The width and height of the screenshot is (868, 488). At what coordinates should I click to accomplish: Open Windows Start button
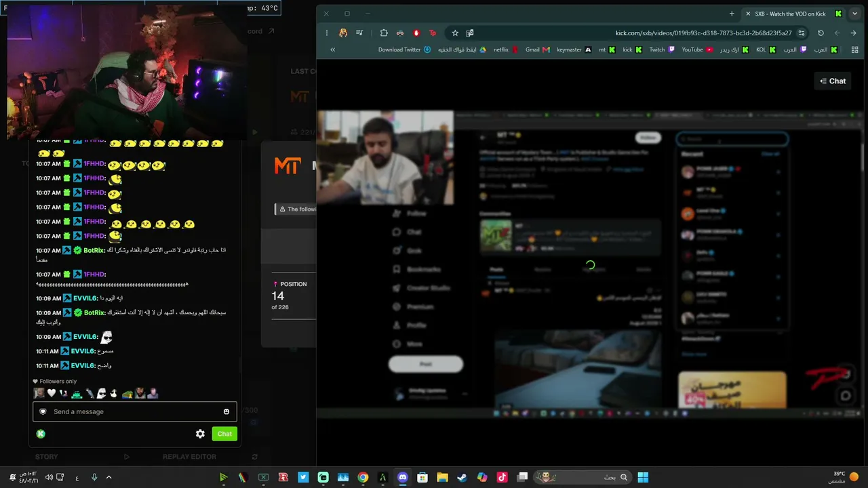coord(643,477)
